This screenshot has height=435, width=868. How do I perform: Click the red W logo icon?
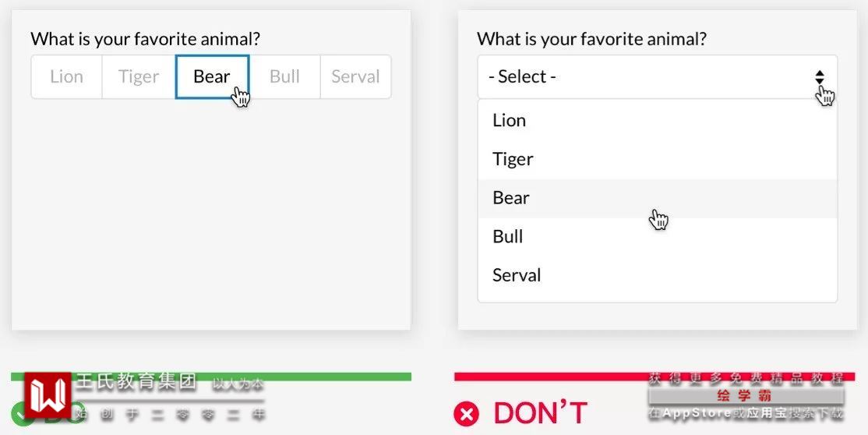(x=48, y=395)
